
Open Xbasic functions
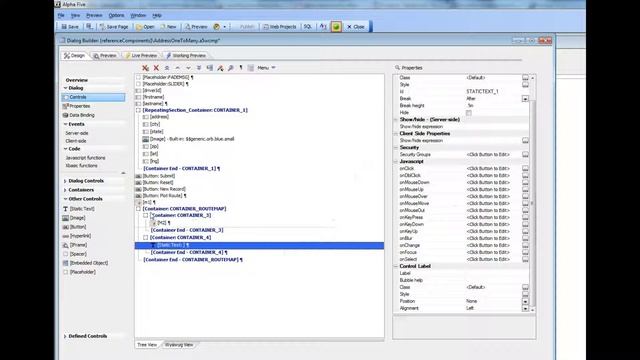[x=82, y=166]
